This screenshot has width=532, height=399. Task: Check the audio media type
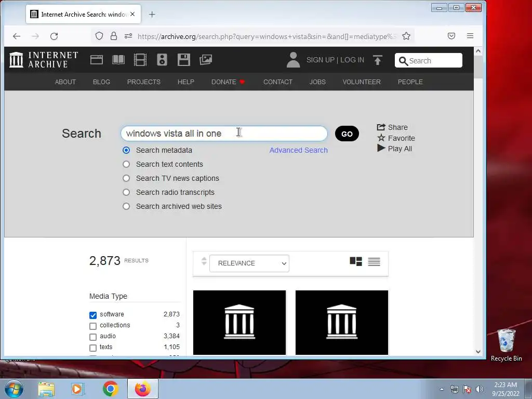[93, 337]
